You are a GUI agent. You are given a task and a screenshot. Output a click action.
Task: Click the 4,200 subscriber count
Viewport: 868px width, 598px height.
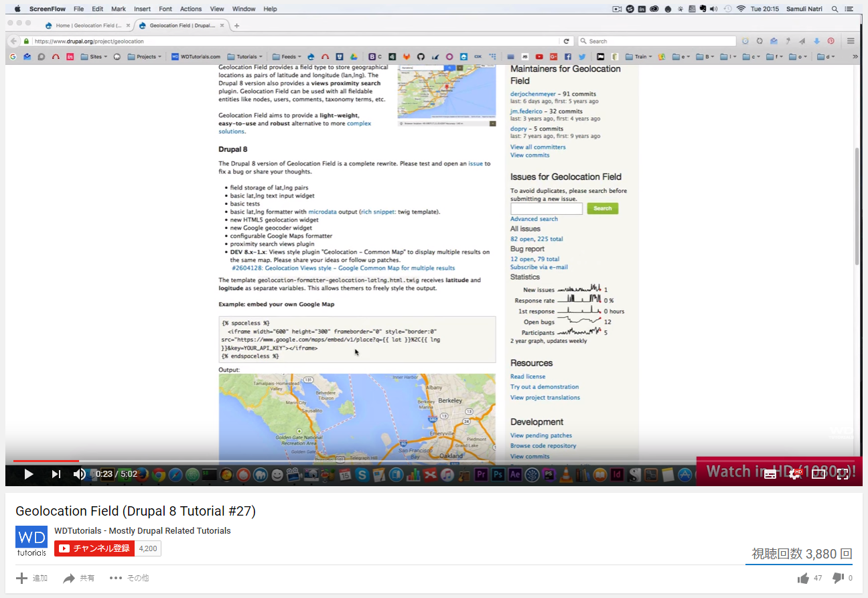coord(148,548)
